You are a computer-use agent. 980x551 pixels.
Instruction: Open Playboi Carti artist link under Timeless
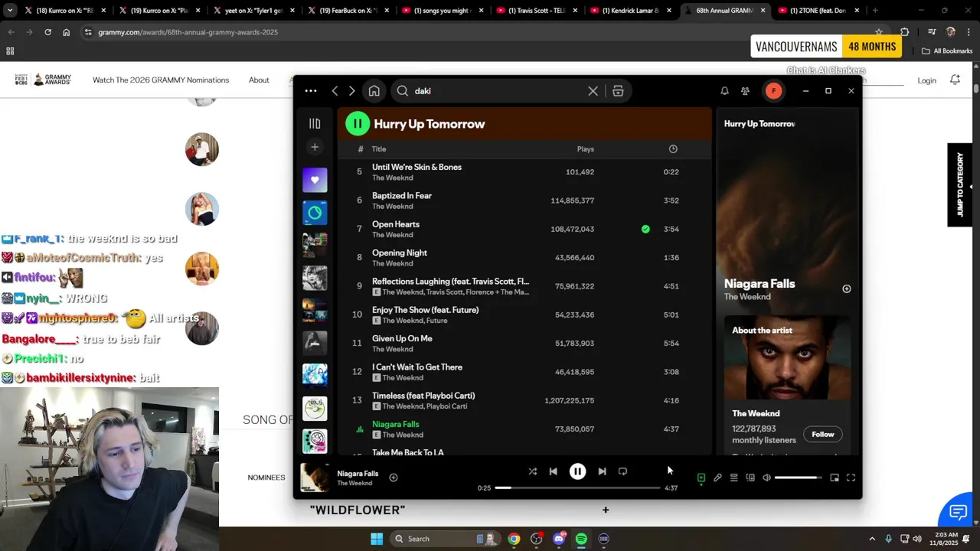447,406
